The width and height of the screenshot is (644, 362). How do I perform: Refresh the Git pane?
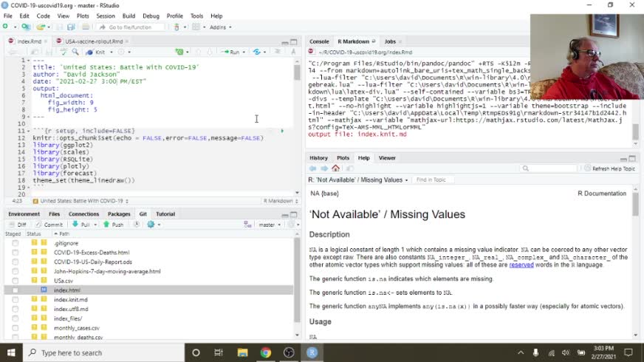coord(291,225)
